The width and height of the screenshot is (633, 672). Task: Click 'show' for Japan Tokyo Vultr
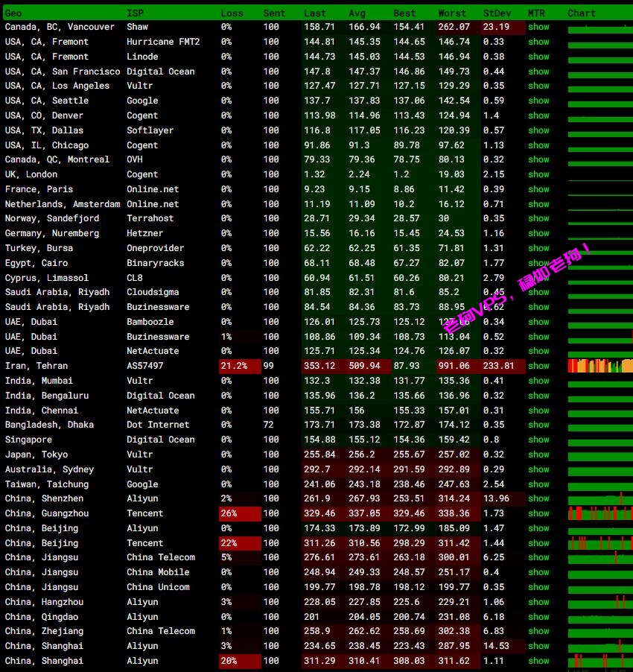coord(538,454)
